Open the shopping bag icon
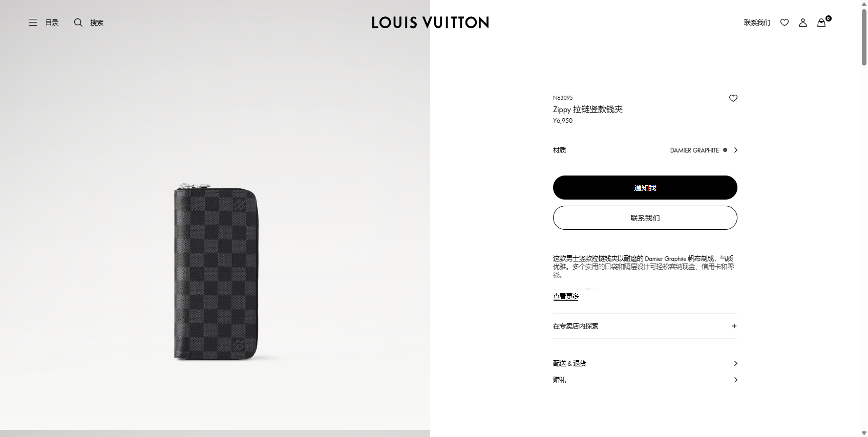 click(821, 23)
